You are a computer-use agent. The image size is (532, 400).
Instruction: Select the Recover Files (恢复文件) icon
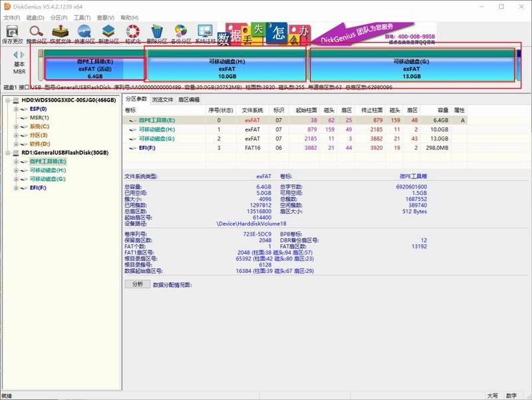click(x=61, y=34)
